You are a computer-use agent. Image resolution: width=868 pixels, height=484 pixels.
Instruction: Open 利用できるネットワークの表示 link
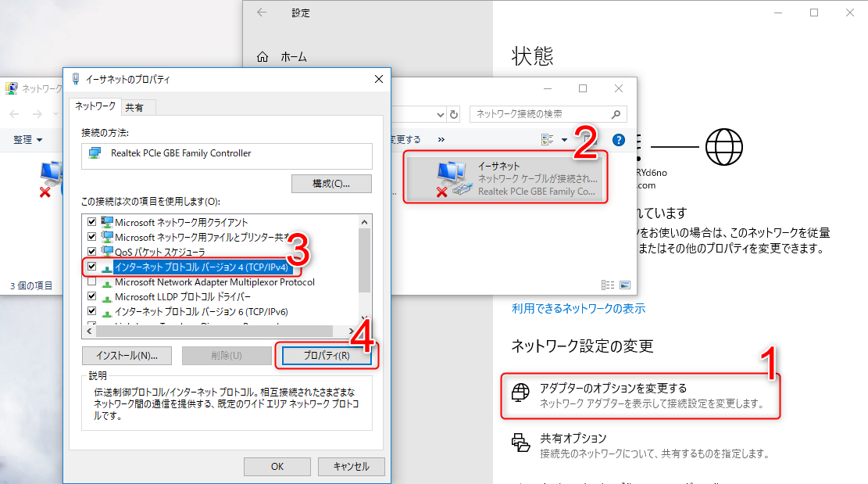pos(578,308)
